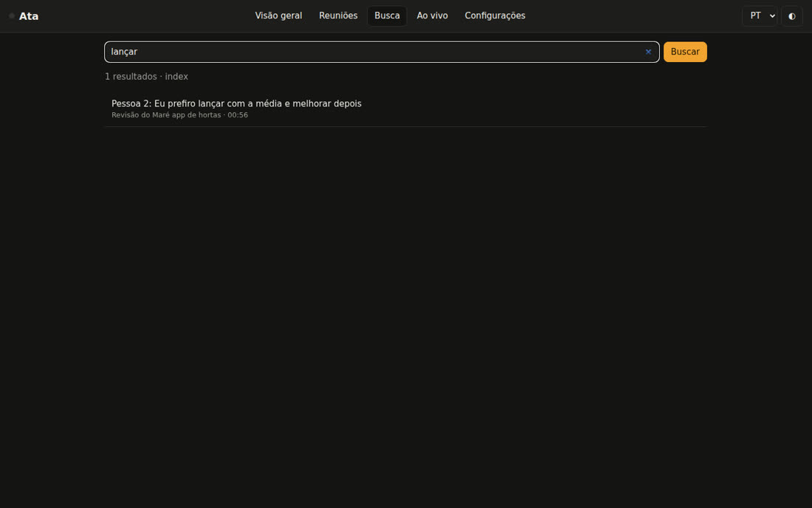Select the Busca tab

click(x=387, y=16)
